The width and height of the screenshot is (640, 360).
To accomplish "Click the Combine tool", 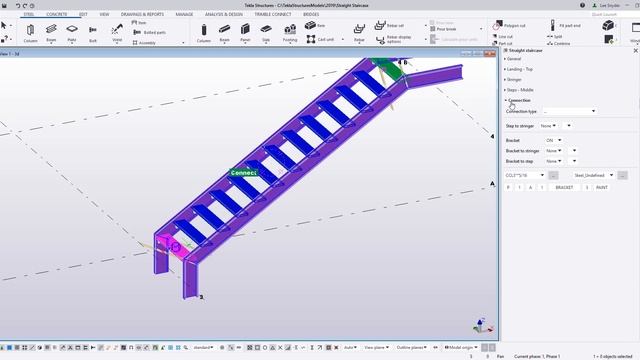I will coord(559,43).
